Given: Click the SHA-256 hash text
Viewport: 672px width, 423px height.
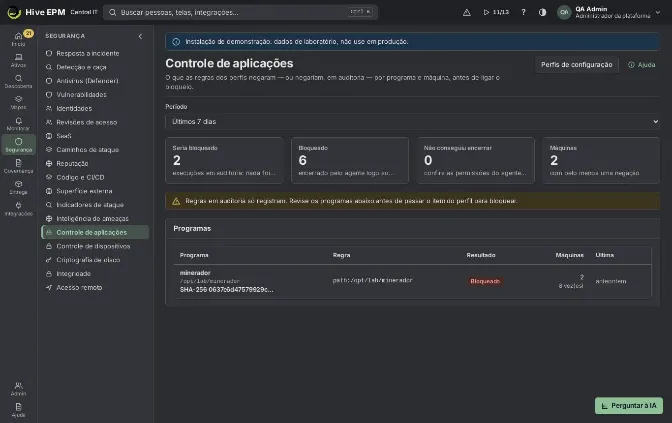Looking at the screenshot, I should 226,290.
